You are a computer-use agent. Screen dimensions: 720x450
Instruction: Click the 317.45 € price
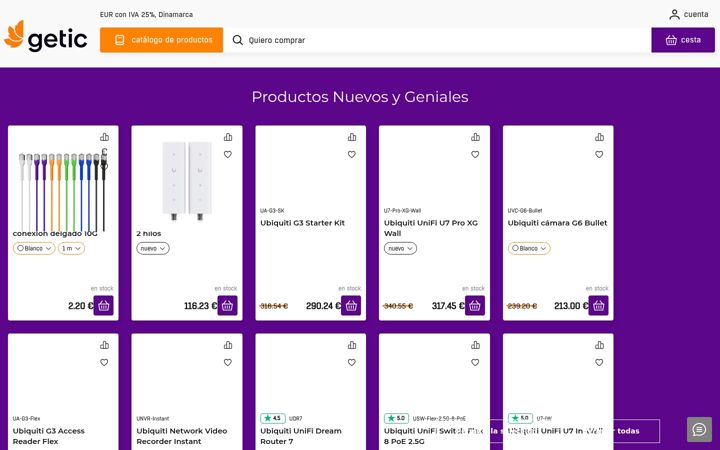[448, 306]
